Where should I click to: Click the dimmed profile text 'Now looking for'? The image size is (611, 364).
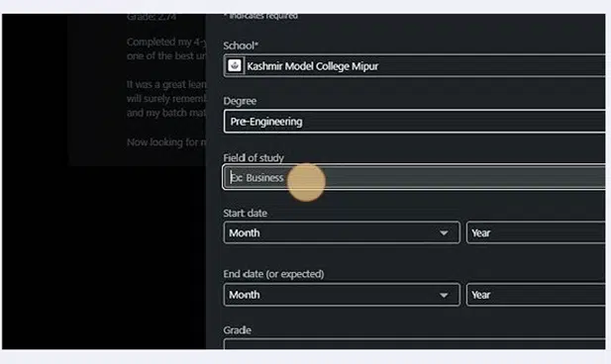(166, 142)
